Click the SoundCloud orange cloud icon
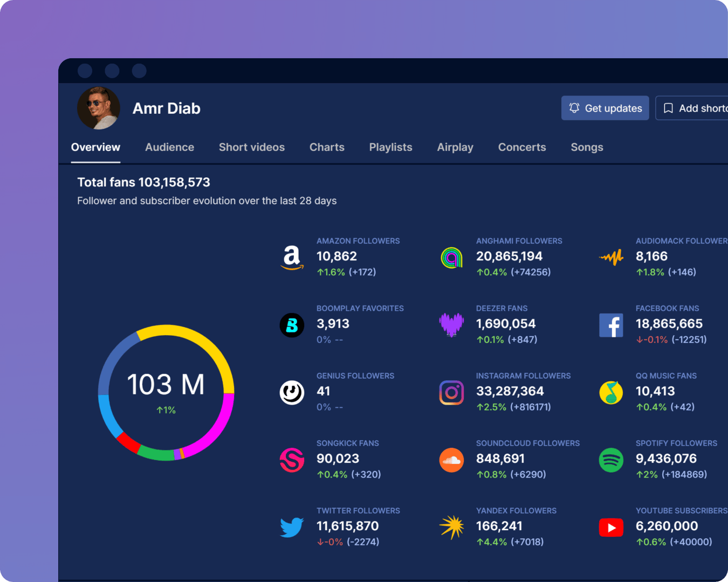The height and width of the screenshot is (582, 728). tap(451, 460)
